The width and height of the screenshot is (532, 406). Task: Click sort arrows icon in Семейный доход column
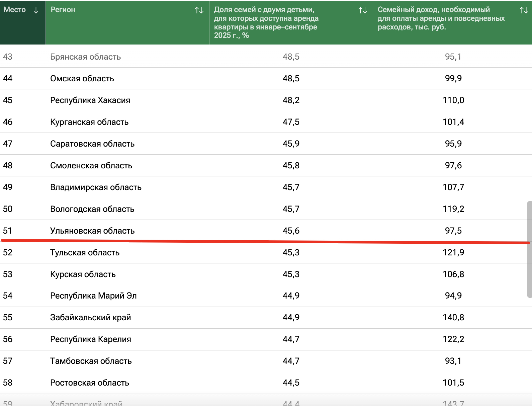click(524, 10)
